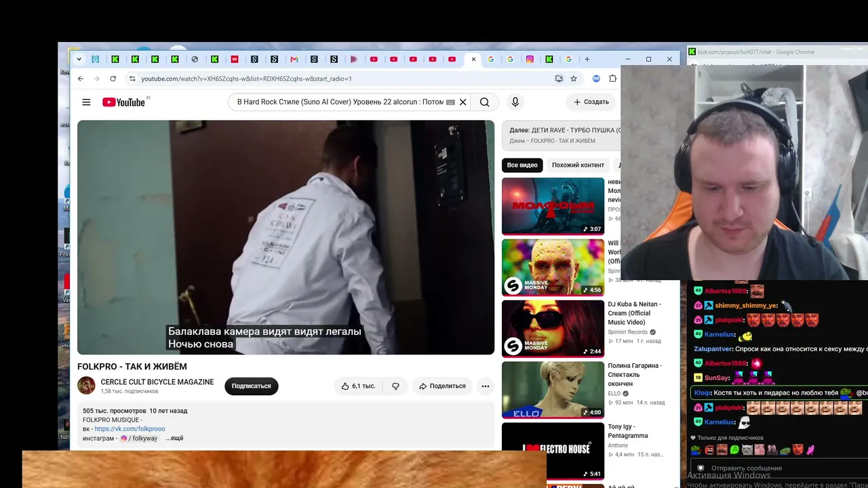Viewport: 868px width, 488px height.
Task: Open the CERCLE CULT BICYCLE MAGAZINE channel name
Action: [x=157, y=382]
